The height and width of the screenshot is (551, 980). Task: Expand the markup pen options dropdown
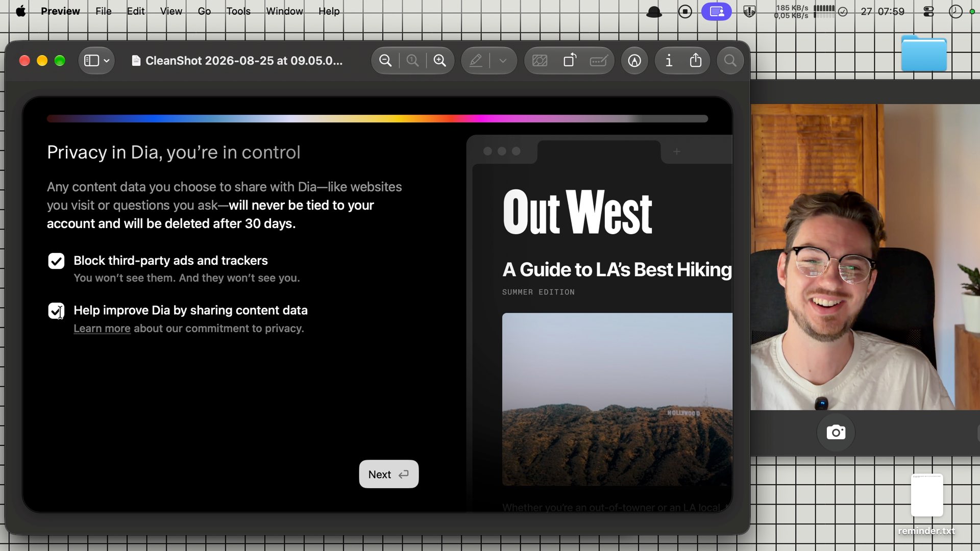503,61
